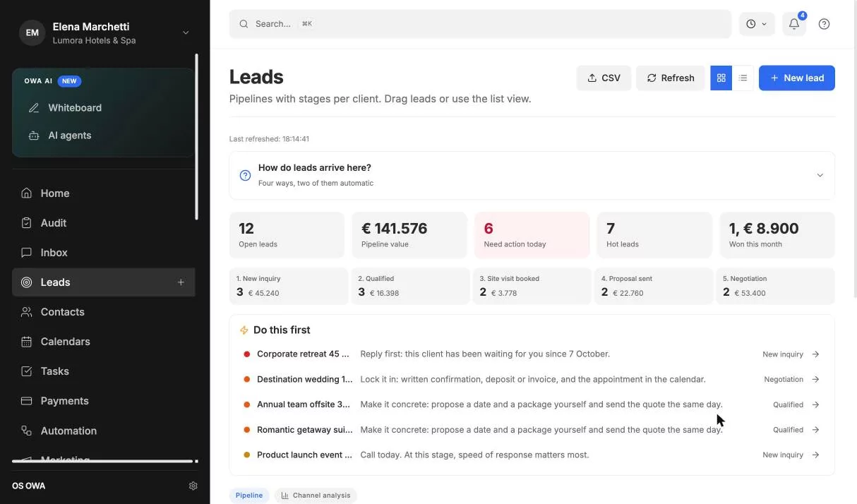Open AI agents
Screen dimensions: 857x504
click(103, 136)
